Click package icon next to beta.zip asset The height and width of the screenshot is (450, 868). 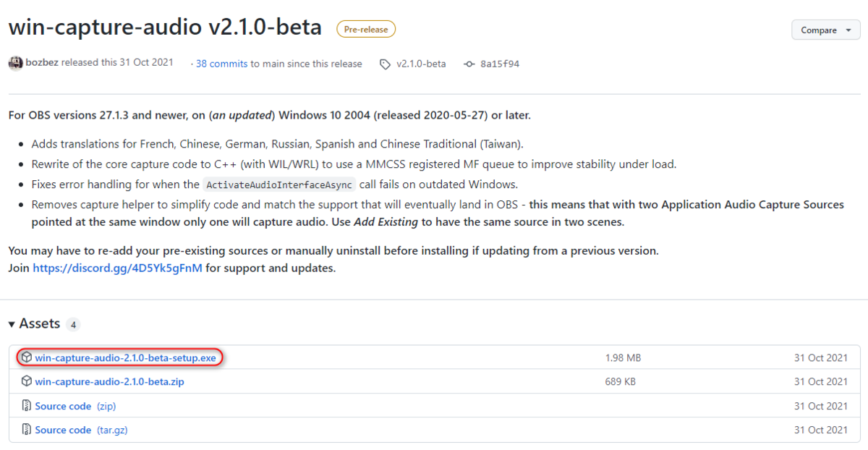[26, 381]
